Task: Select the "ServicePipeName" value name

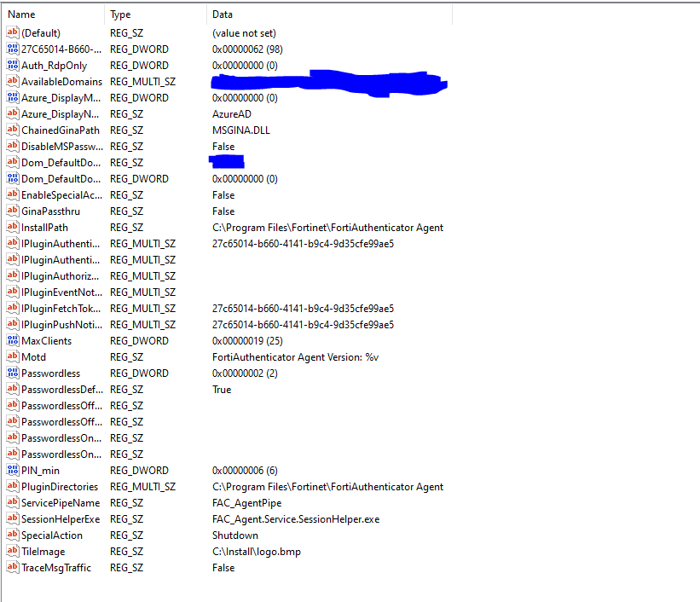Action: click(x=61, y=503)
